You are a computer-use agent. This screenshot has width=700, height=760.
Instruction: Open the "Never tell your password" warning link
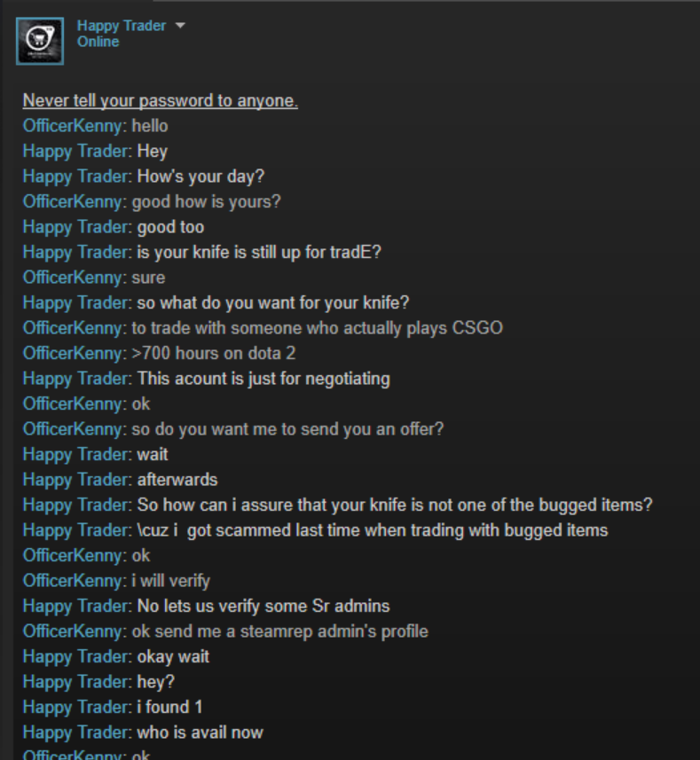(161, 101)
